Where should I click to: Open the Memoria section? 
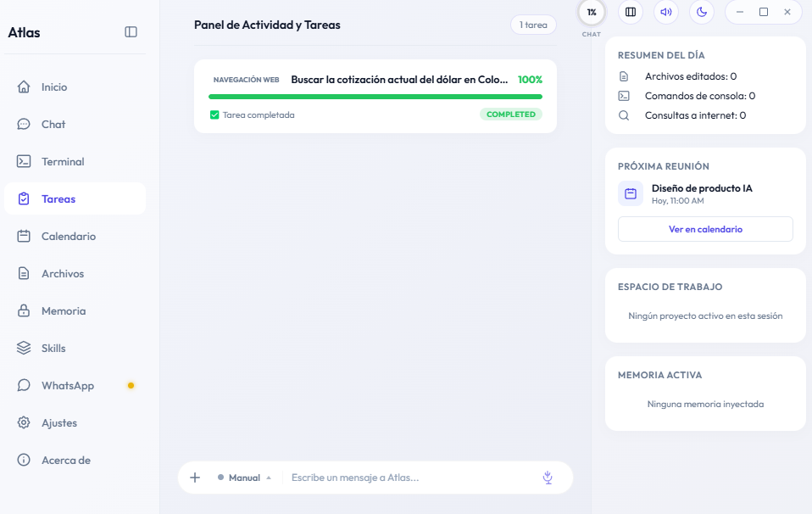click(75, 310)
